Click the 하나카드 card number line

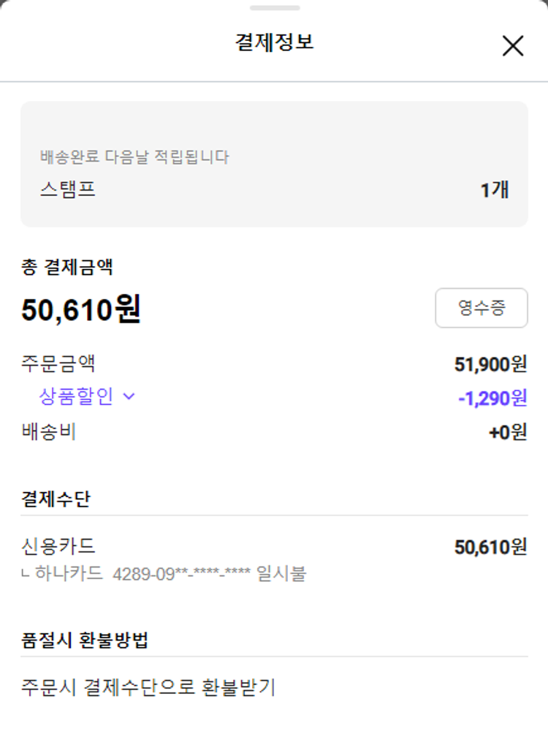click(x=164, y=574)
